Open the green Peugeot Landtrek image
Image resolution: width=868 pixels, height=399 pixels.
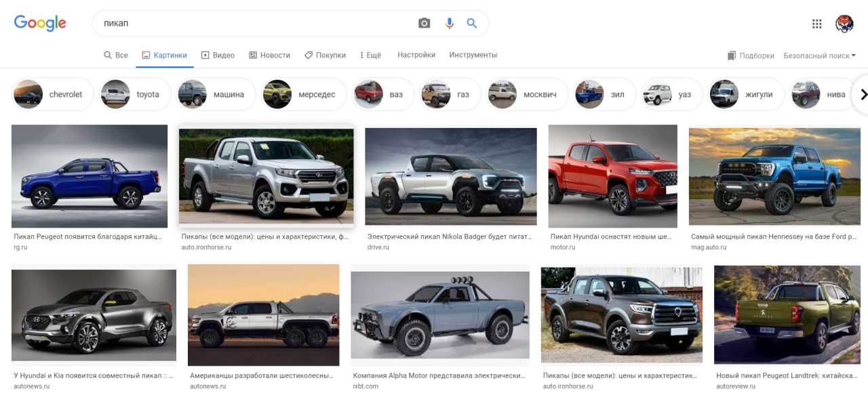coord(786,315)
